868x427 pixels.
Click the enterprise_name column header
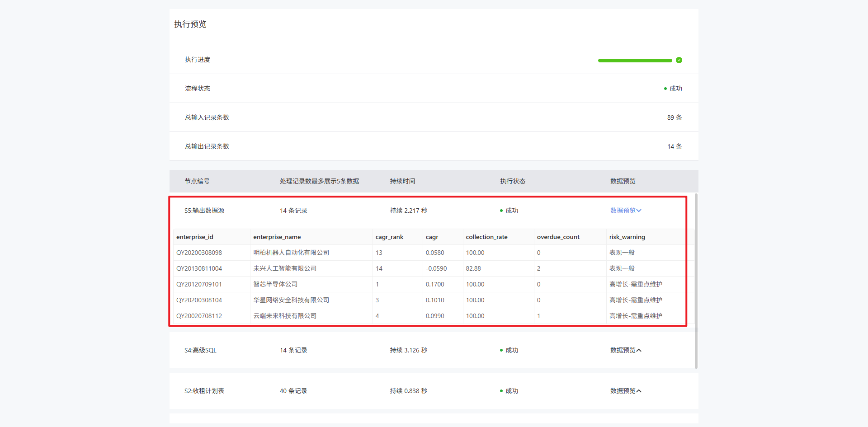[x=277, y=237]
